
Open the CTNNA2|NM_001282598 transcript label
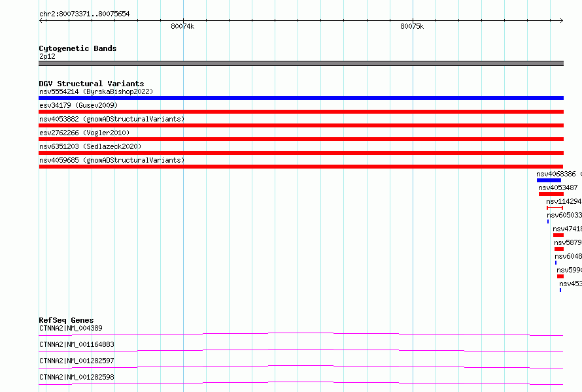77,377
